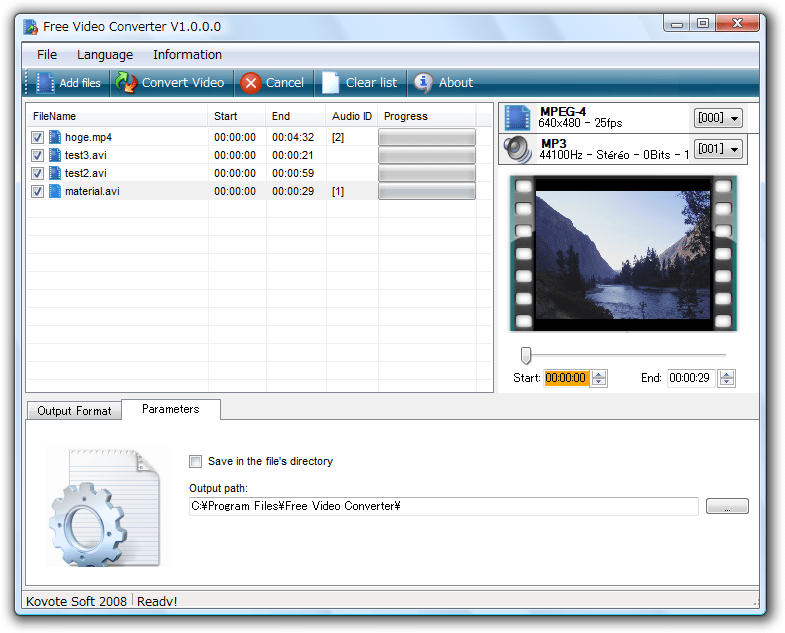Click the Clear list blank page icon

pyautogui.click(x=330, y=83)
